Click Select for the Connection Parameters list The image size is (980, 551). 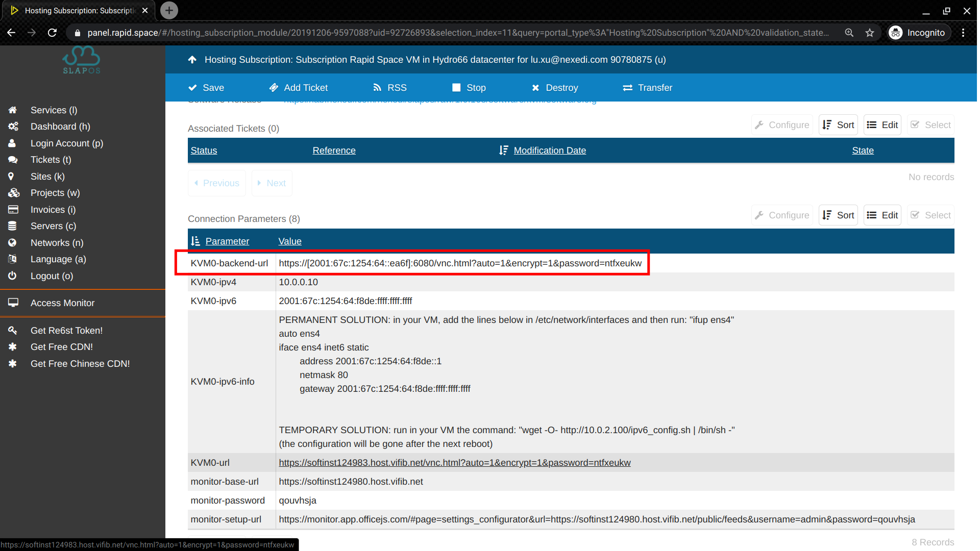(x=931, y=215)
